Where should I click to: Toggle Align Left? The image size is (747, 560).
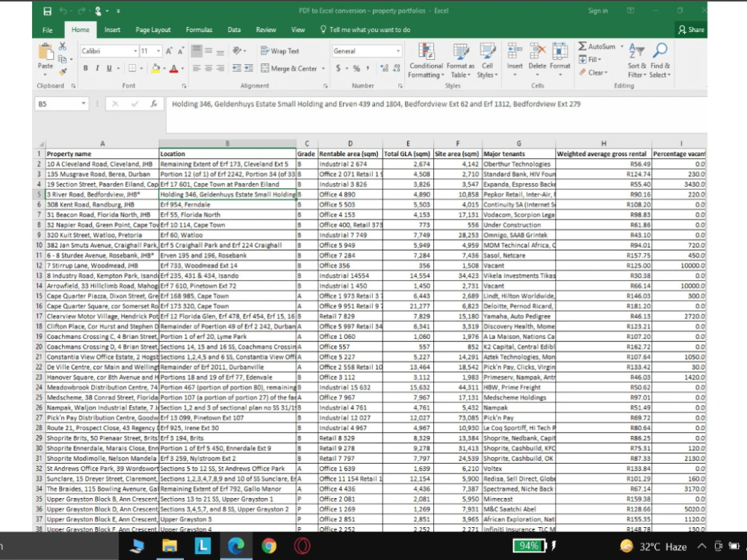point(196,69)
